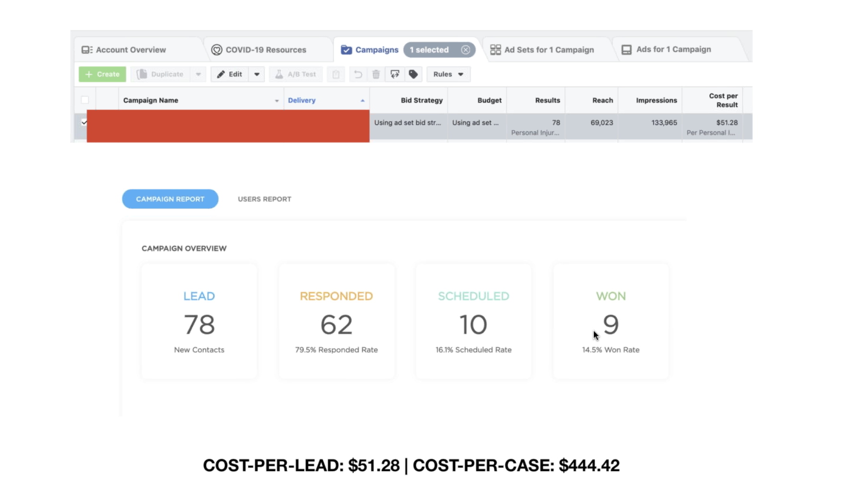Click the green Create button
This screenshot has width=868, height=496.
(102, 74)
